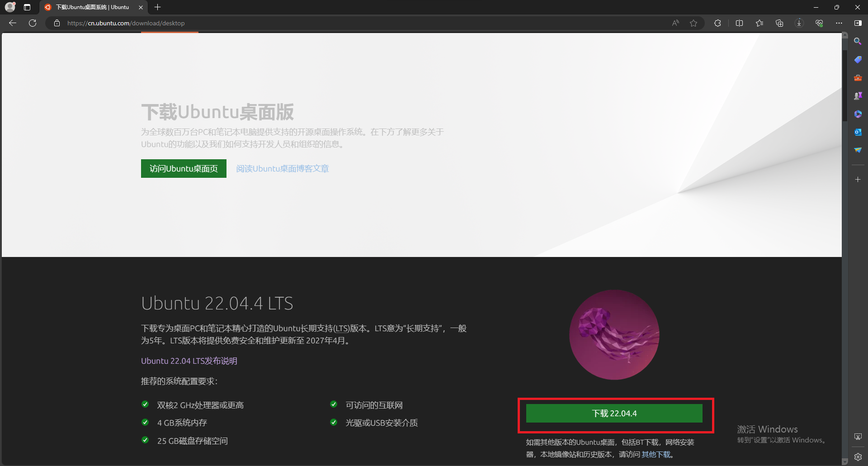Click the screenshot icon near sidebar bottom
This screenshot has height=466, width=868.
point(858,437)
